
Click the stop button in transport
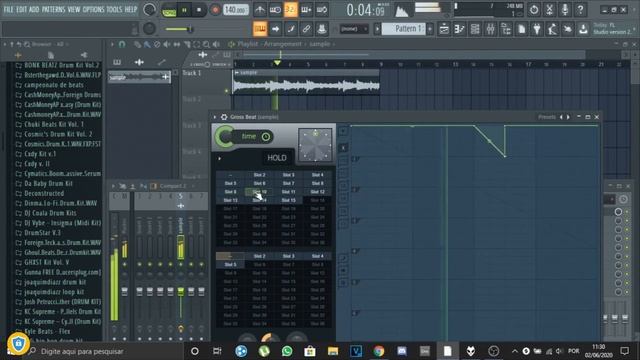[x=199, y=10]
